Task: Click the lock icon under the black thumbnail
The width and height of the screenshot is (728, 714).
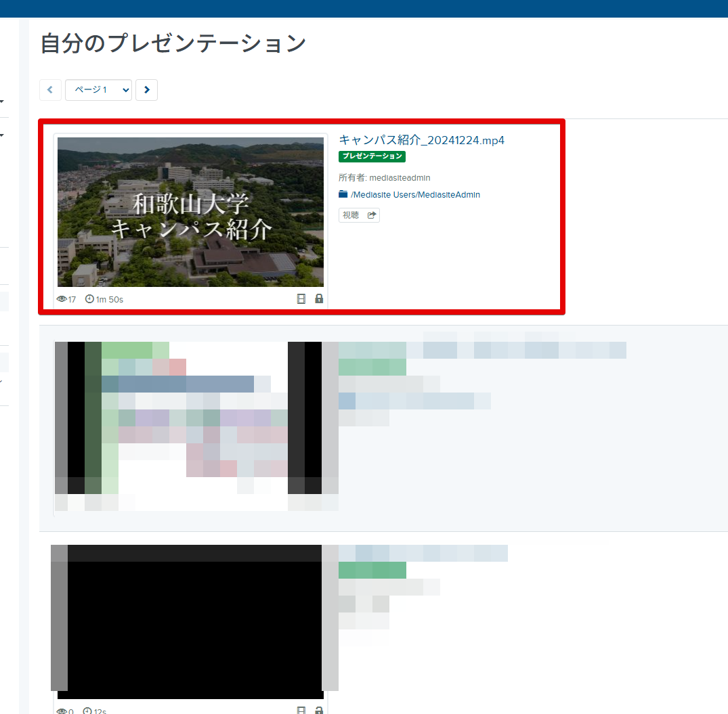Action: coord(319,711)
